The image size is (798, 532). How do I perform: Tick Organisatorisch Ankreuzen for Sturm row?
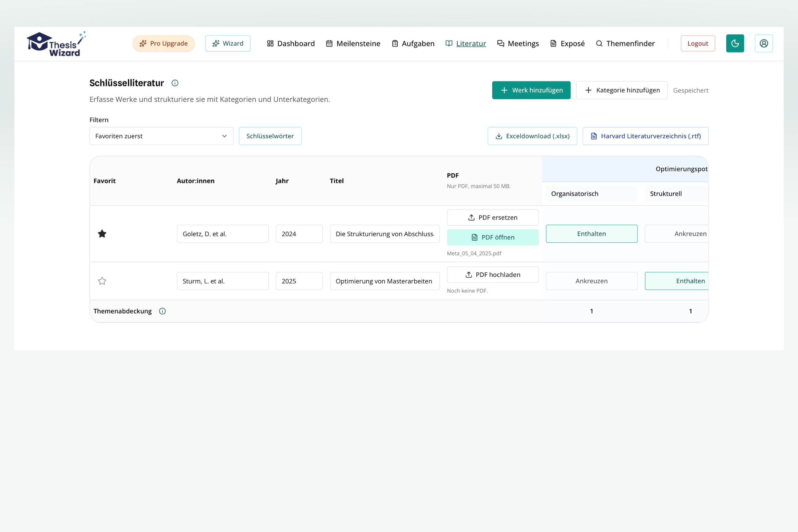point(592,281)
